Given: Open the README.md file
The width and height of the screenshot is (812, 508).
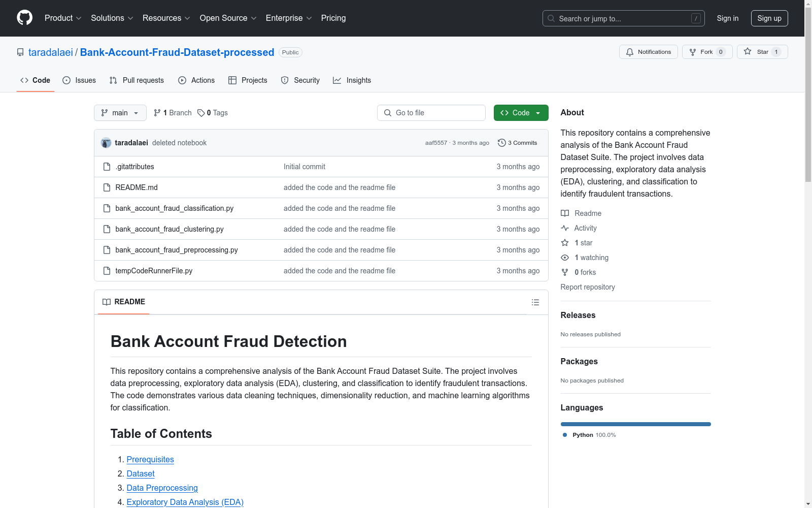Looking at the screenshot, I should coord(137,187).
